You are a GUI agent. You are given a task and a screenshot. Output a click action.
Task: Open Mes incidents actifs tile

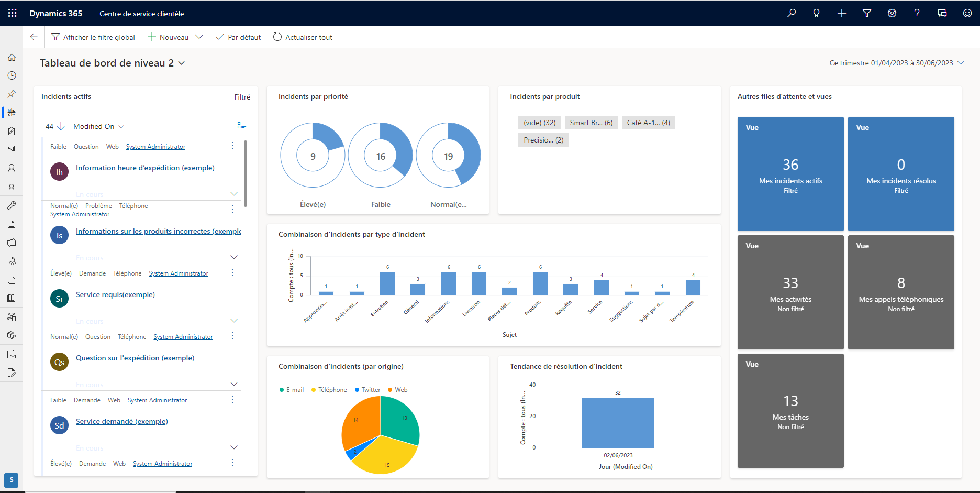(x=790, y=174)
